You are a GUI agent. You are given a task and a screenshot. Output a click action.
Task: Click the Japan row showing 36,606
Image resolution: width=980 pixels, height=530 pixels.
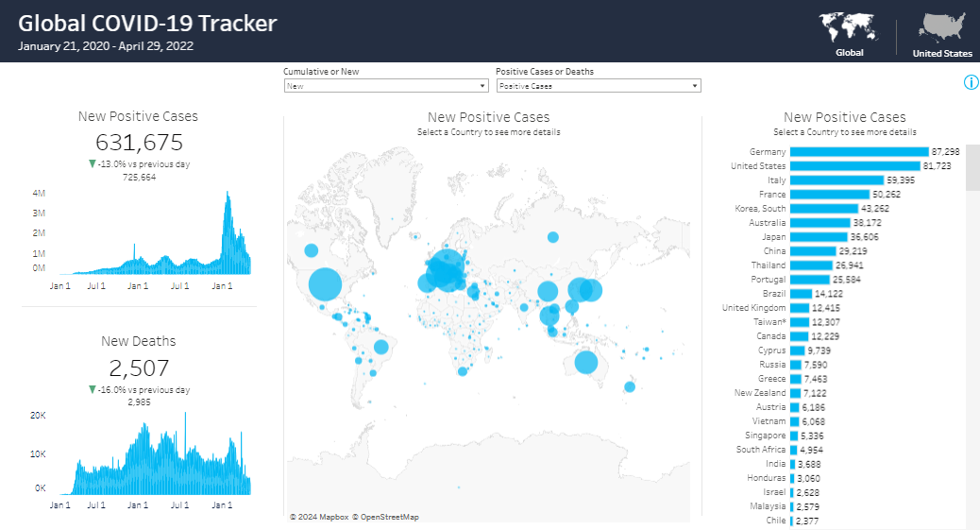(820, 237)
